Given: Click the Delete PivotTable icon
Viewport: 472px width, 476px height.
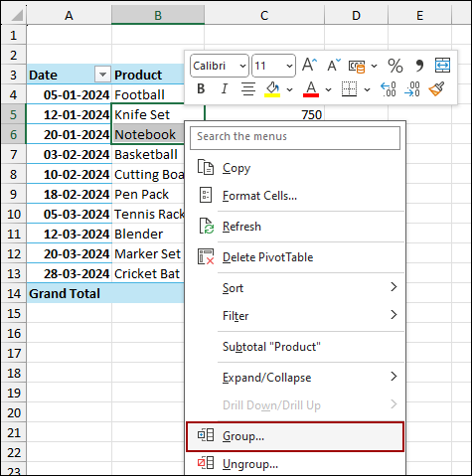Looking at the screenshot, I should click(206, 256).
